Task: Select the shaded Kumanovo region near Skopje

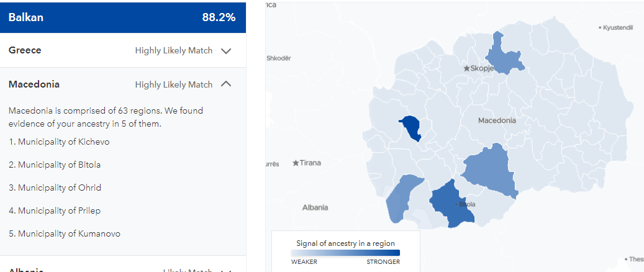Action: coord(504,55)
